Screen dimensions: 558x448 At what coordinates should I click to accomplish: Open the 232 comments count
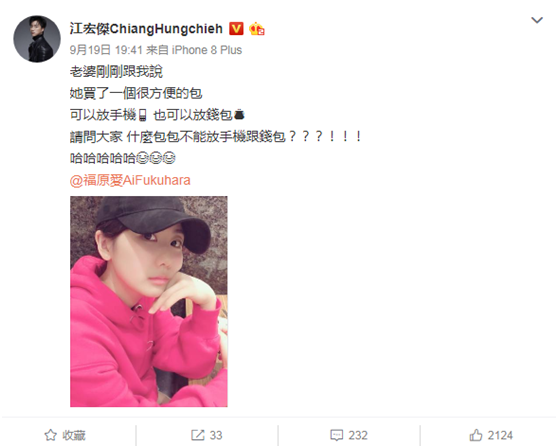tap(358, 435)
